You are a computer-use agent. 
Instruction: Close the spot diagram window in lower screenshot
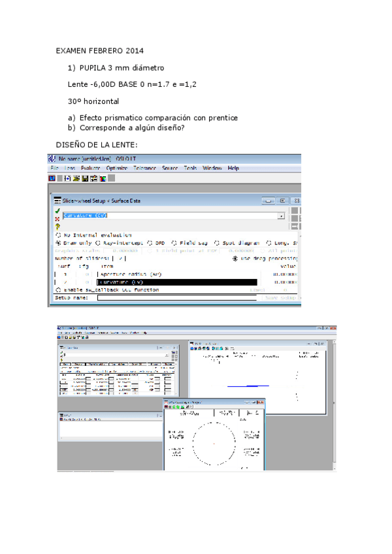tap(261, 402)
